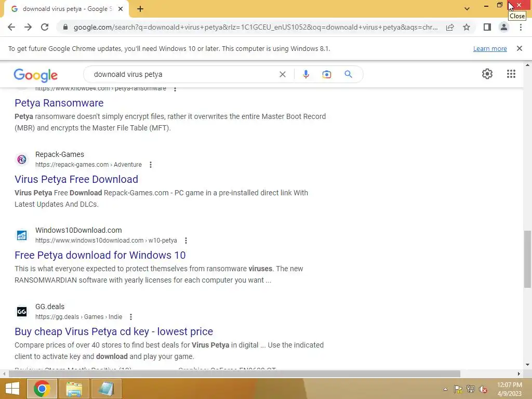This screenshot has height=399, width=532.
Task: Click the GG.deals site name text
Action: click(x=50, y=307)
